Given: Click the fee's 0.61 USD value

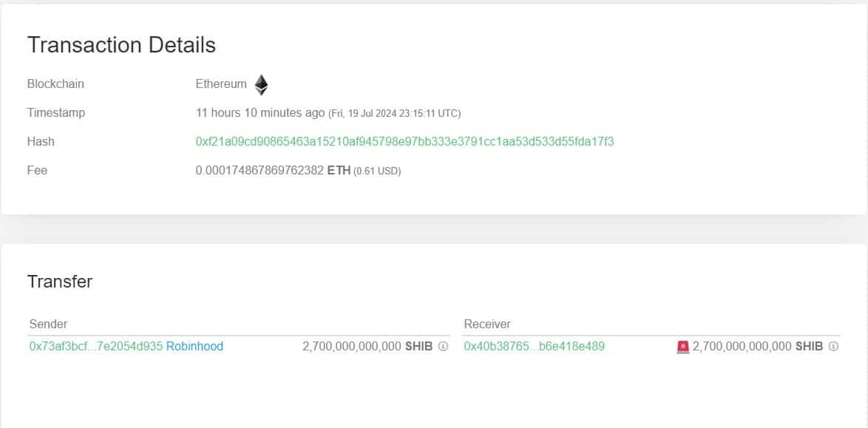Looking at the screenshot, I should tap(377, 171).
